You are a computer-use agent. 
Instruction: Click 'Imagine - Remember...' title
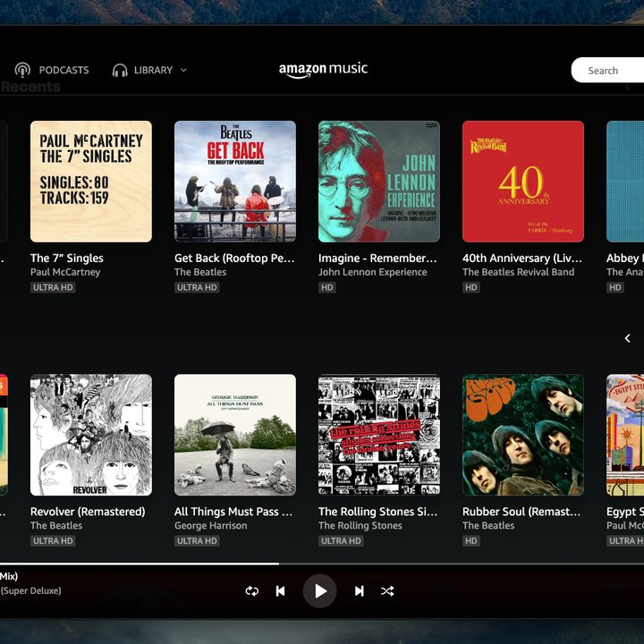[377, 258]
